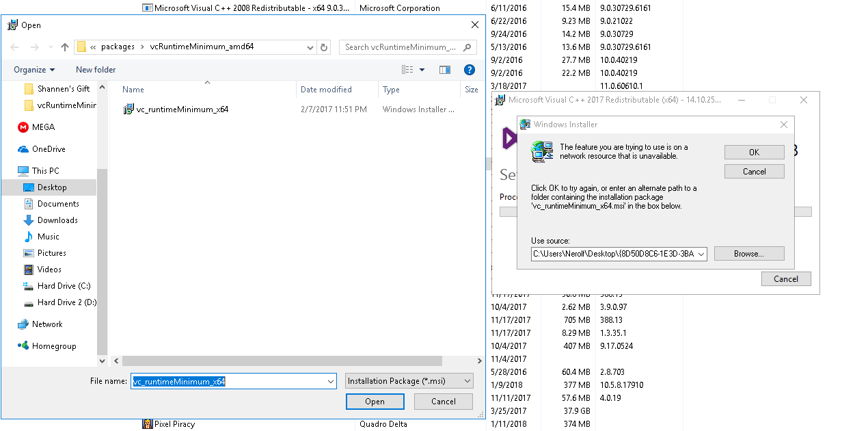Click the change view icon
The height and width of the screenshot is (431, 868).
[x=407, y=70]
